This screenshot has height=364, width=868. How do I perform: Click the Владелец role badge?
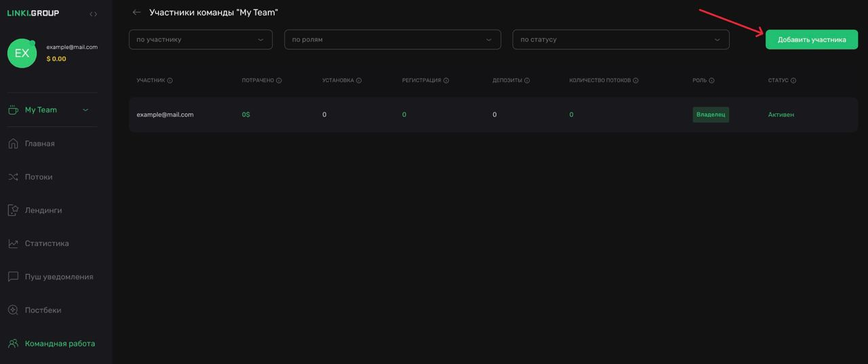point(711,115)
